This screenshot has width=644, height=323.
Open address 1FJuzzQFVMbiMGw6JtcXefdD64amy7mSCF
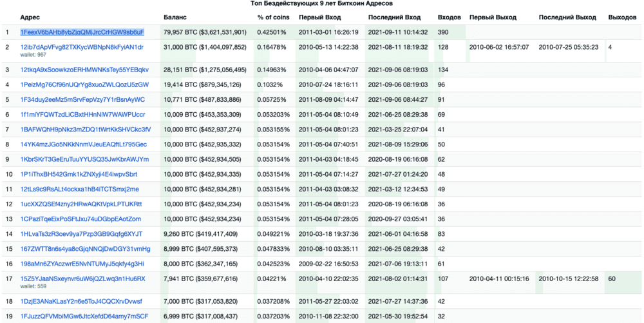(84, 317)
